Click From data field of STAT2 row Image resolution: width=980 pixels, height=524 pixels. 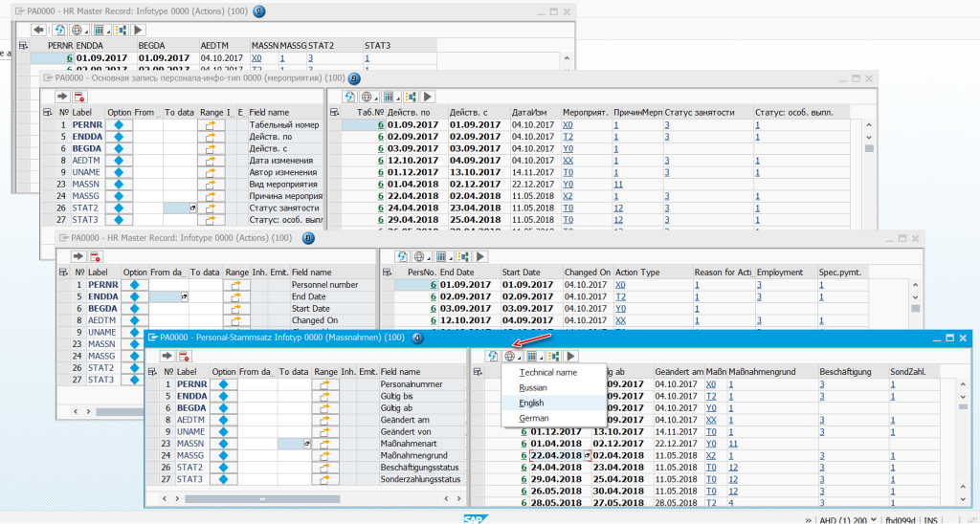[256, 468]
